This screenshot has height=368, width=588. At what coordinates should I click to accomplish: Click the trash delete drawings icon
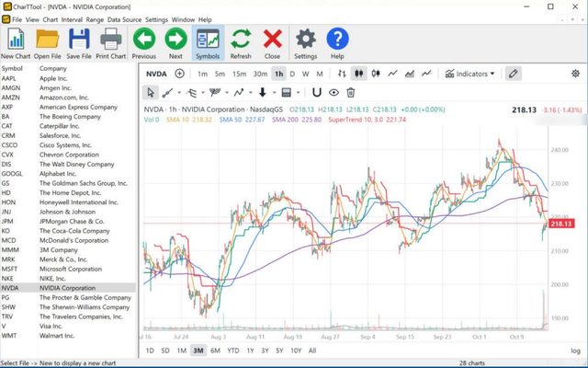tap(351, 92)
